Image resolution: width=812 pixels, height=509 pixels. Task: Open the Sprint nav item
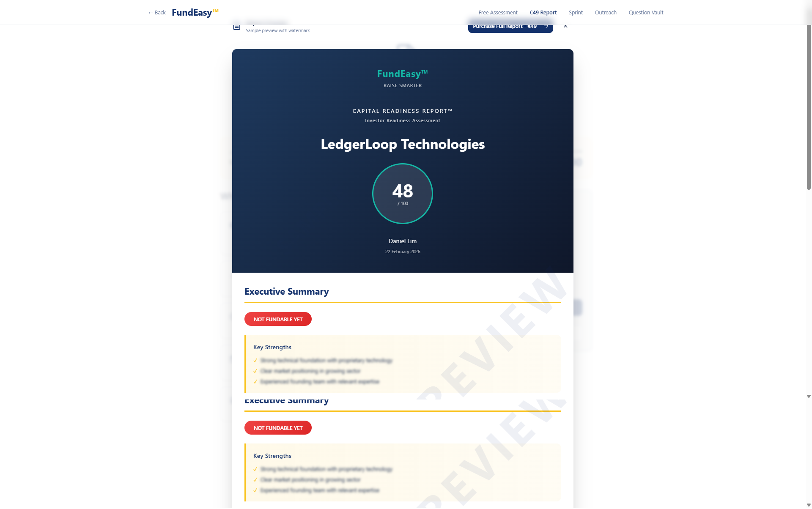click(576, 13)
